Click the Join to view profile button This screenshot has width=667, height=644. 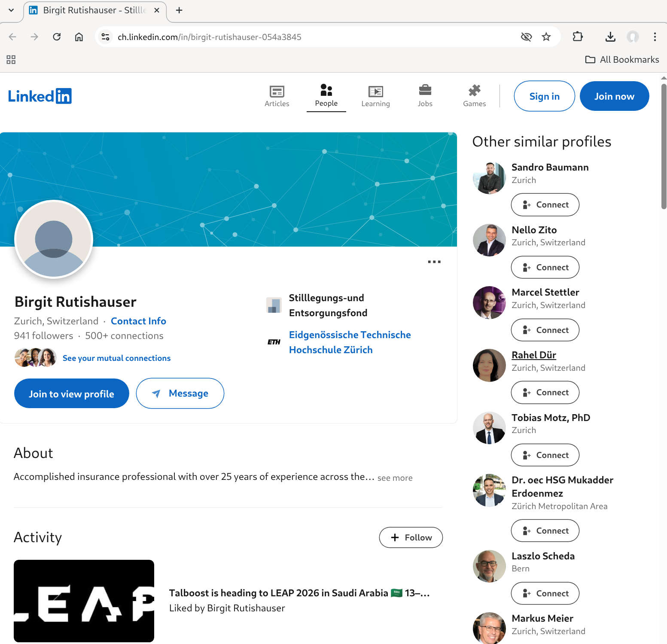pyautogui.click(x=71, y=394)
